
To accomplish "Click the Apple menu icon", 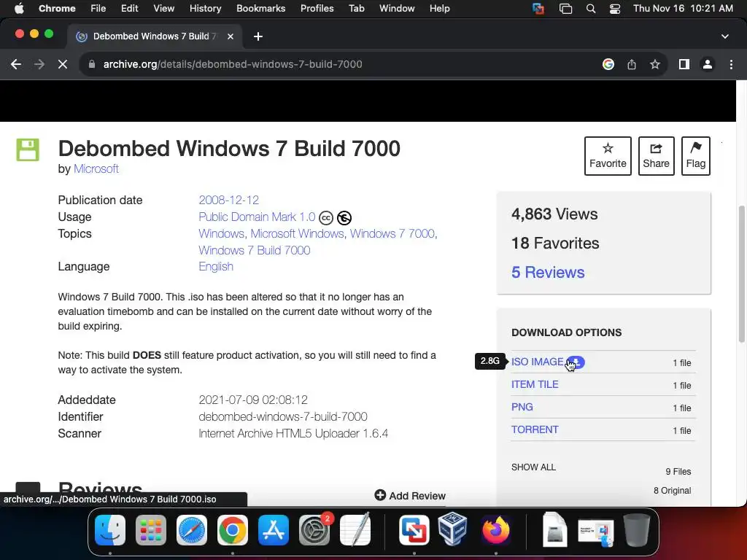I will pyautogui.click(x=19, y=8).
